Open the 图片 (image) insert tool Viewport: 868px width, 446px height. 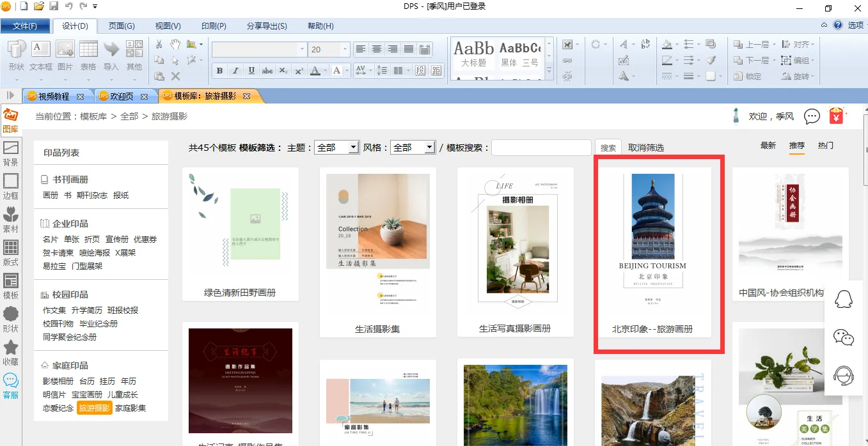(65, 55)
